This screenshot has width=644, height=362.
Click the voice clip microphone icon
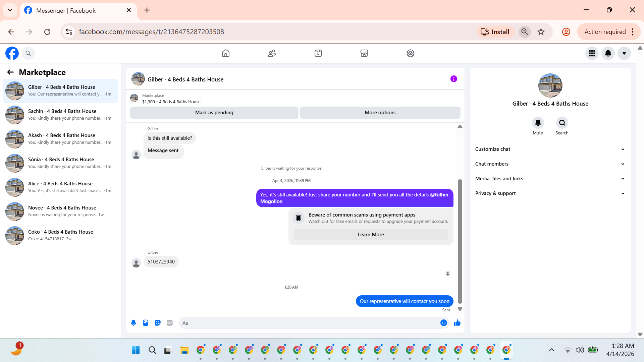133,323
